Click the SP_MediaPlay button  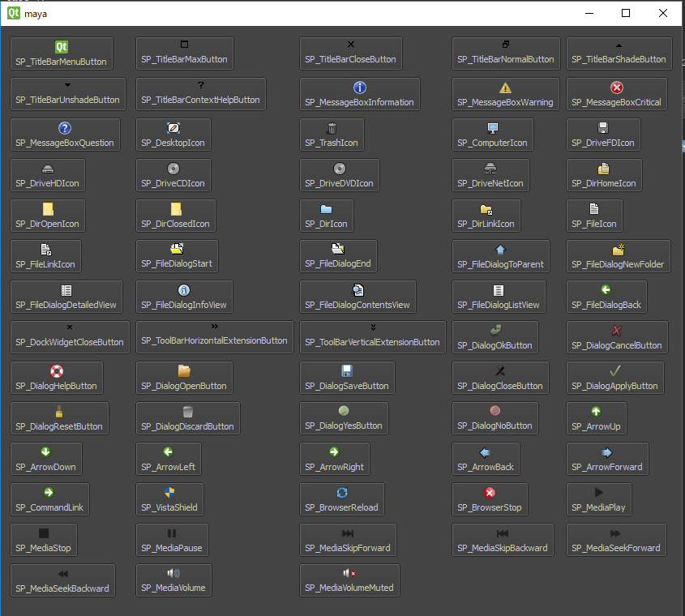pos(598,499)
